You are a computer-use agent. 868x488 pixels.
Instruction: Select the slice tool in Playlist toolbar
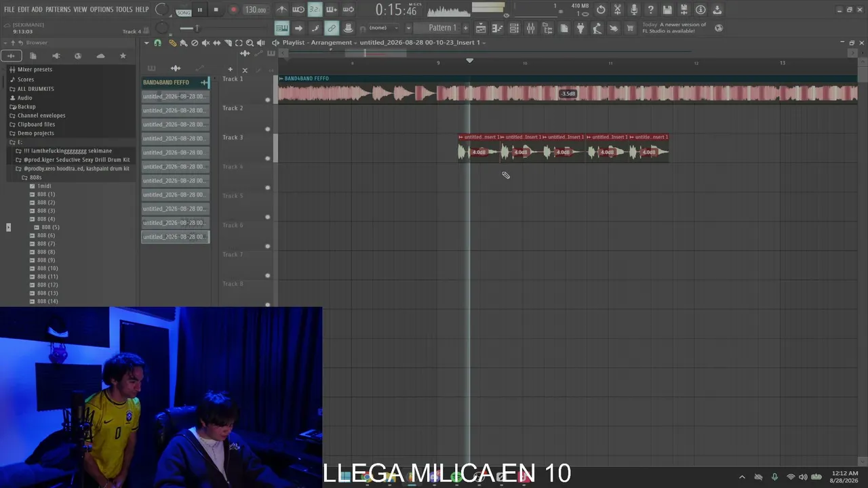(228, 43)
